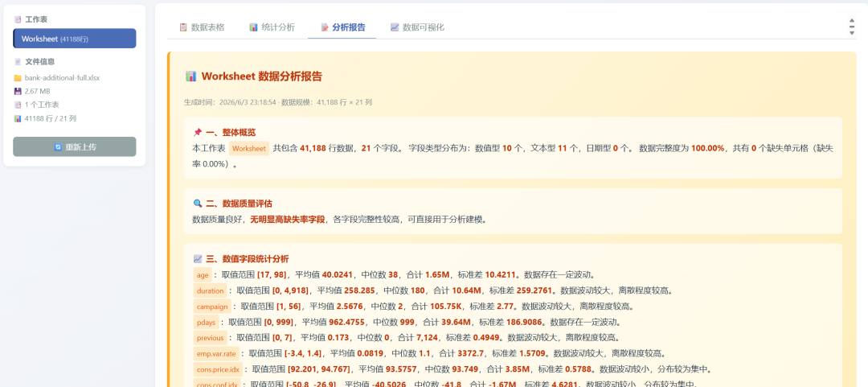This screenshot has height=387, width=868.
Task: Click the campaign field tag
Action: tap(212, 306)
